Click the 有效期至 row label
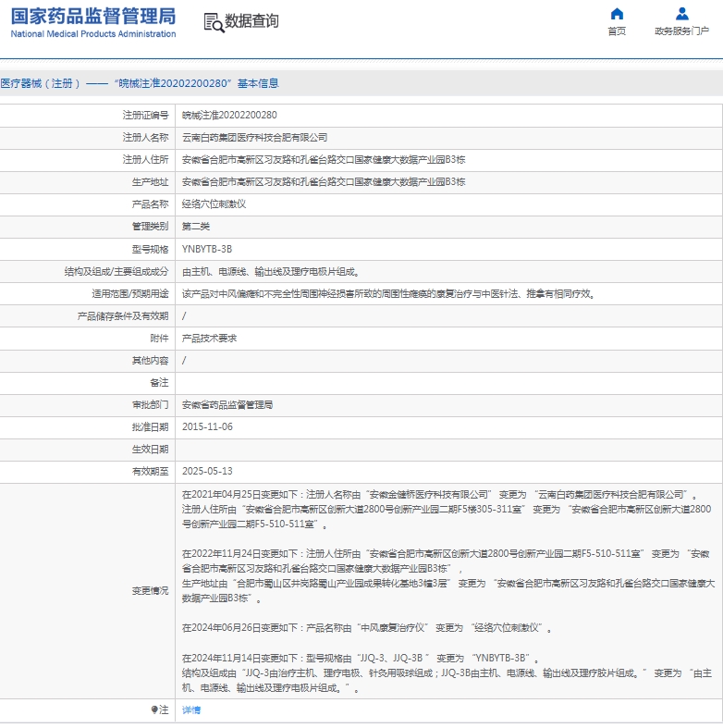 coord(150,471)
